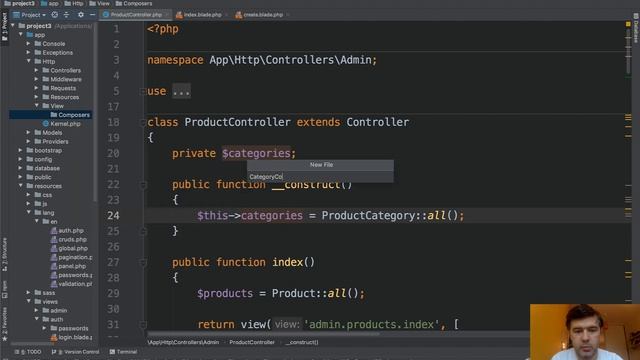Click ProductController in bottom breadcrumb
Image resolution: width=640 pixels, height=360 pixels.
(252, 342)
